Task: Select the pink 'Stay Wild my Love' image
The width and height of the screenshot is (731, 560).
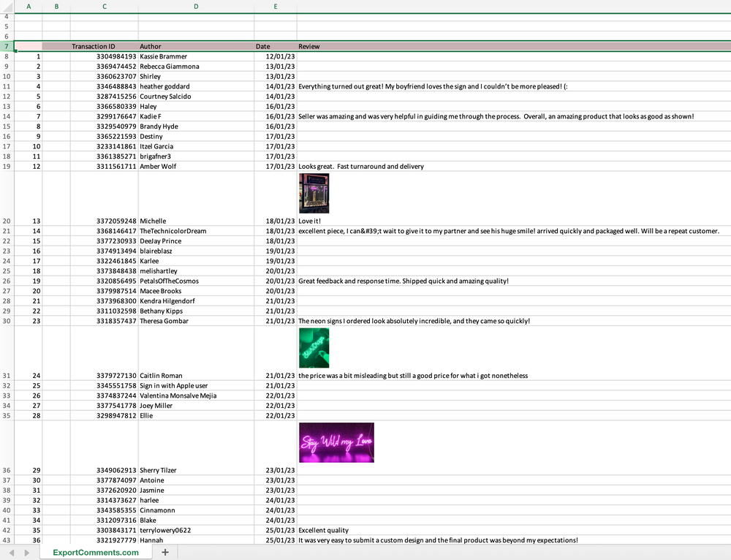Action: tap(337, 442)
